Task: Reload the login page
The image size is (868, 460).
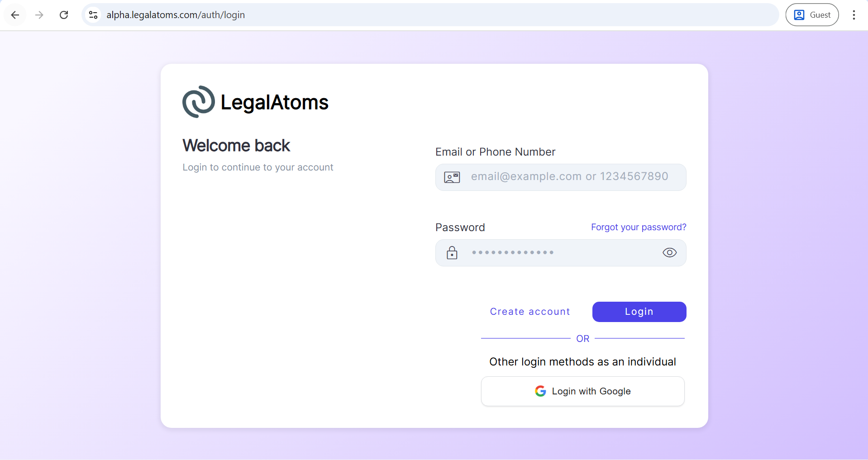Action: click(64, 15)
